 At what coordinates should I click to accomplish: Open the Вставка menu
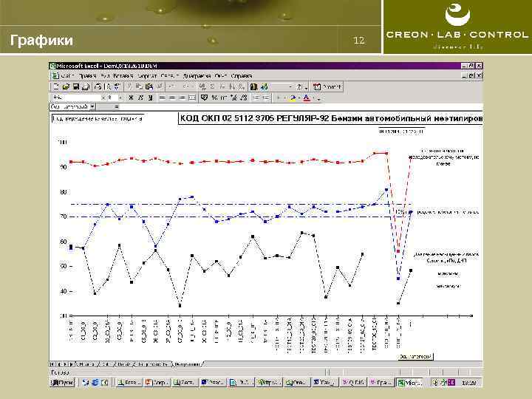[123, 75]
